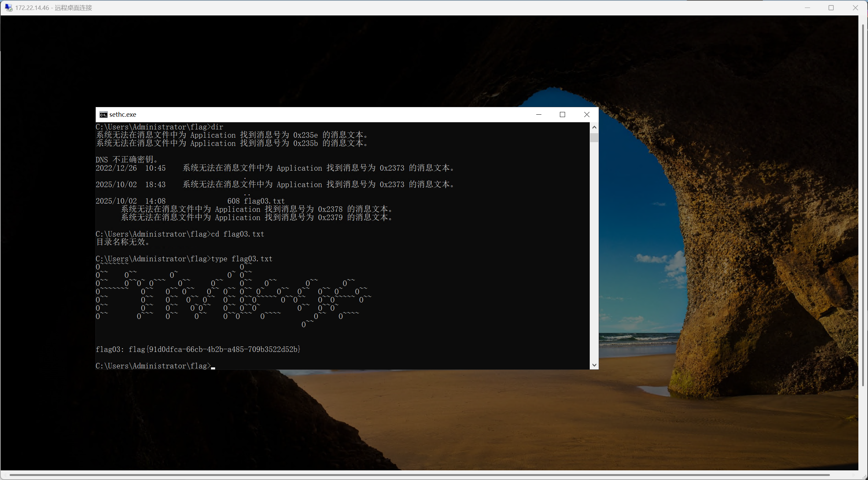Click the Remote Desktop vertical scrollbar on right edge
Viewport: 868px width, 480px height.
863,206
